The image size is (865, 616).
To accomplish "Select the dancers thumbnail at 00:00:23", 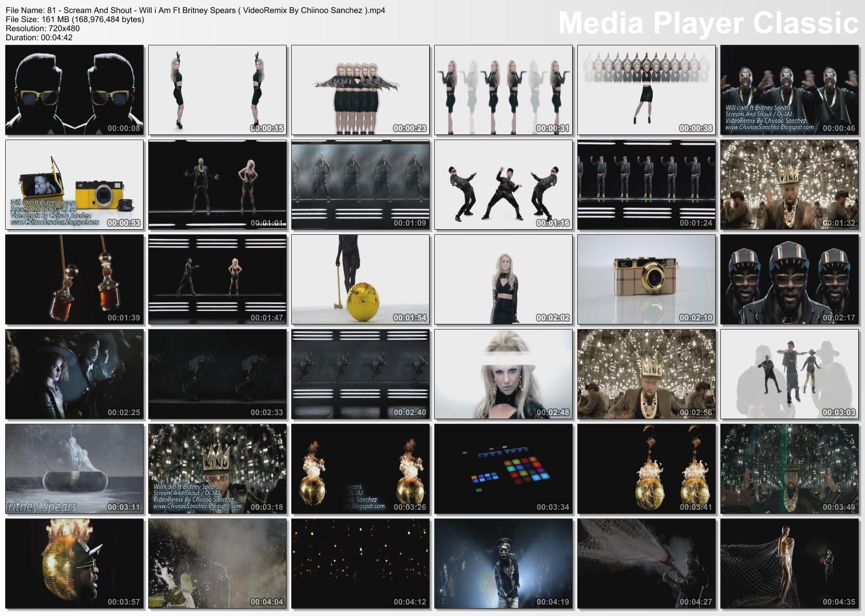I will coord(359,88).
